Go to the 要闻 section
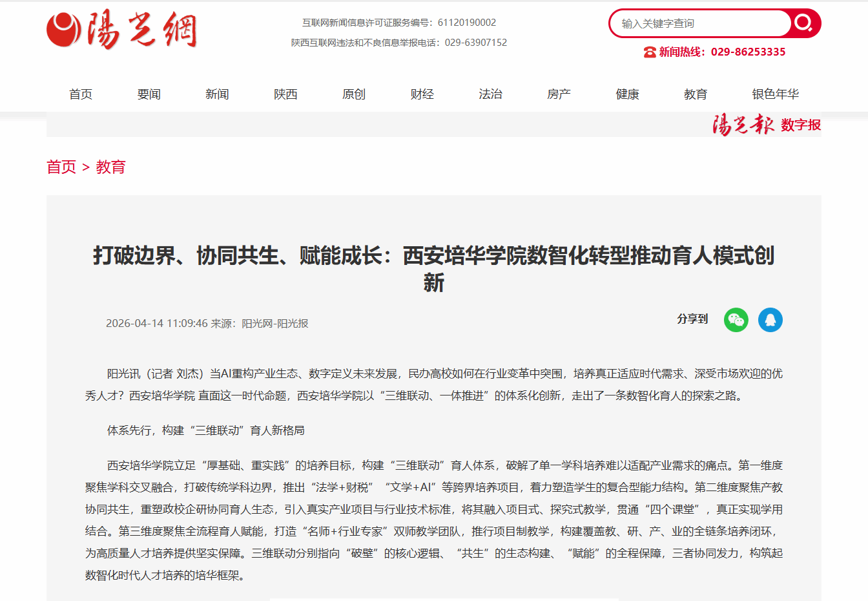This screenshot has height=601, width=868. click(x=149, y=94)
